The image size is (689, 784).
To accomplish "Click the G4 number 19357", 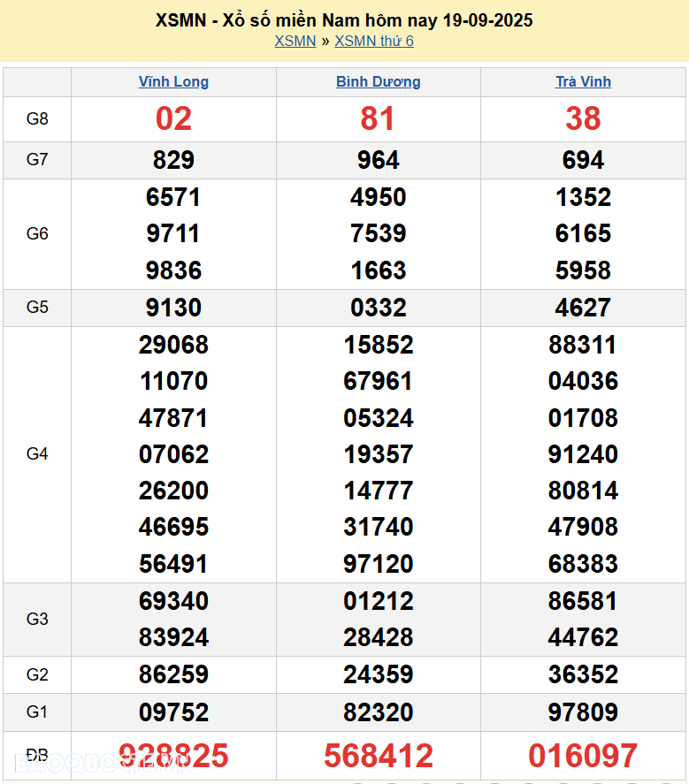I will [x=378, y=454].
